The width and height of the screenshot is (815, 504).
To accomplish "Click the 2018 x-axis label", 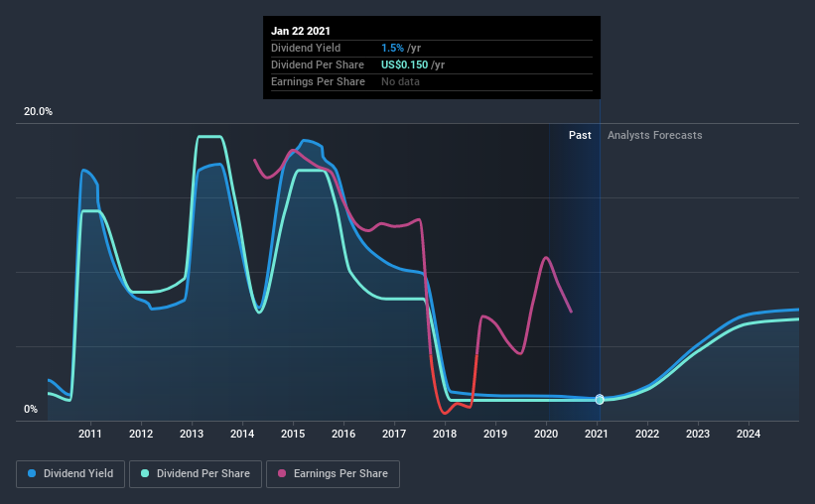I will coord(445,434).
